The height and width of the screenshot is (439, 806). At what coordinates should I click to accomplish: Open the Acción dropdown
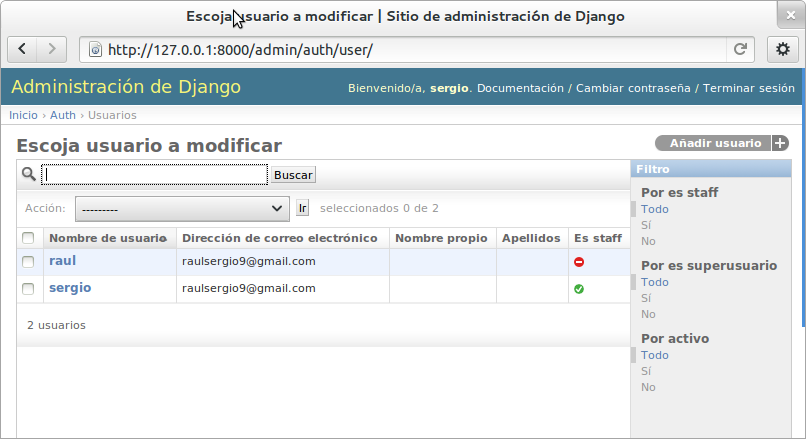coord(182,209)
